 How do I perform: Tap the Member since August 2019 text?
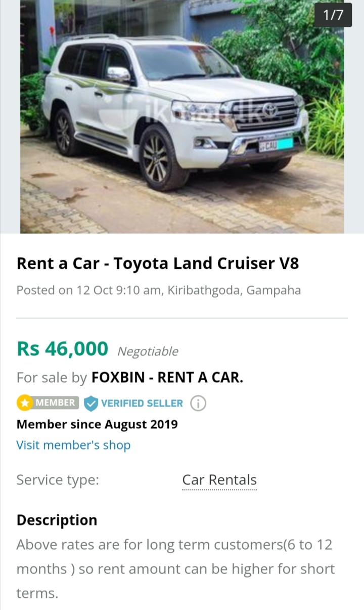(x=97, y=424)
